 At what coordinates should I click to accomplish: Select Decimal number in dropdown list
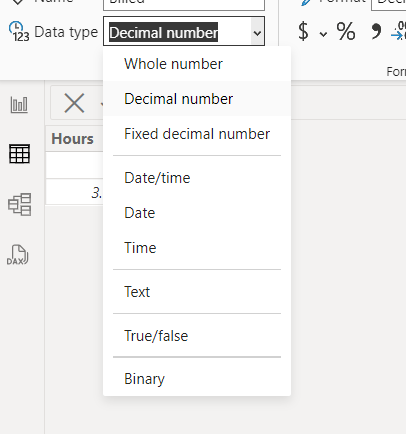click(x=197, y=99)
